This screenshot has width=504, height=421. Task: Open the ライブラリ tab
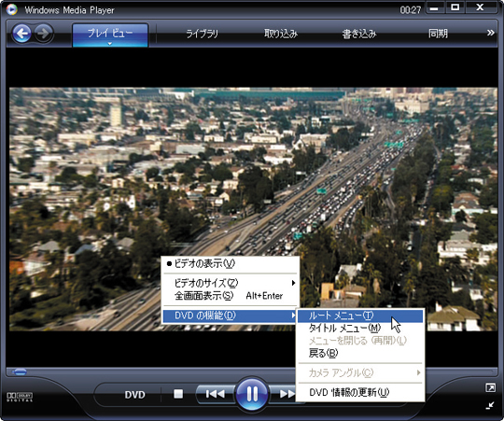[x=202, y=34]
